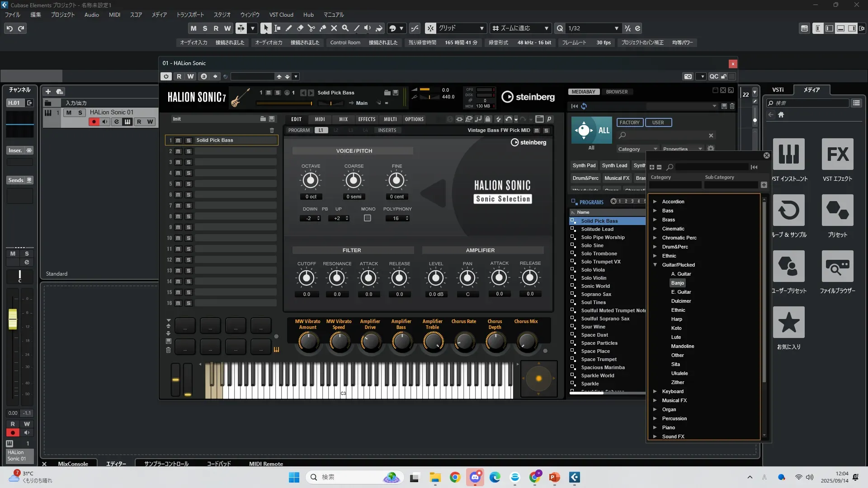The height and width of the screenshot is (488, 868).
Task: Enable the MONO checkbox in Voice/Pitch
Action: (x=368, y=218)
